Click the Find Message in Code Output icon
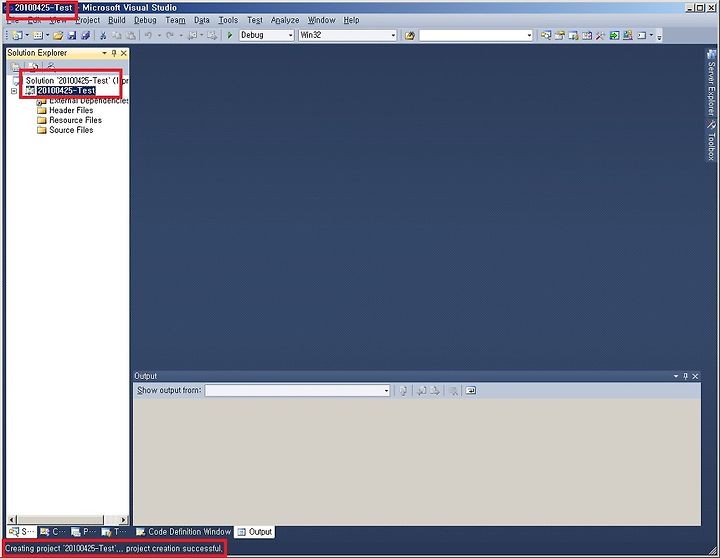Viewport: 720px width, 558px height. tap(403, 391)
